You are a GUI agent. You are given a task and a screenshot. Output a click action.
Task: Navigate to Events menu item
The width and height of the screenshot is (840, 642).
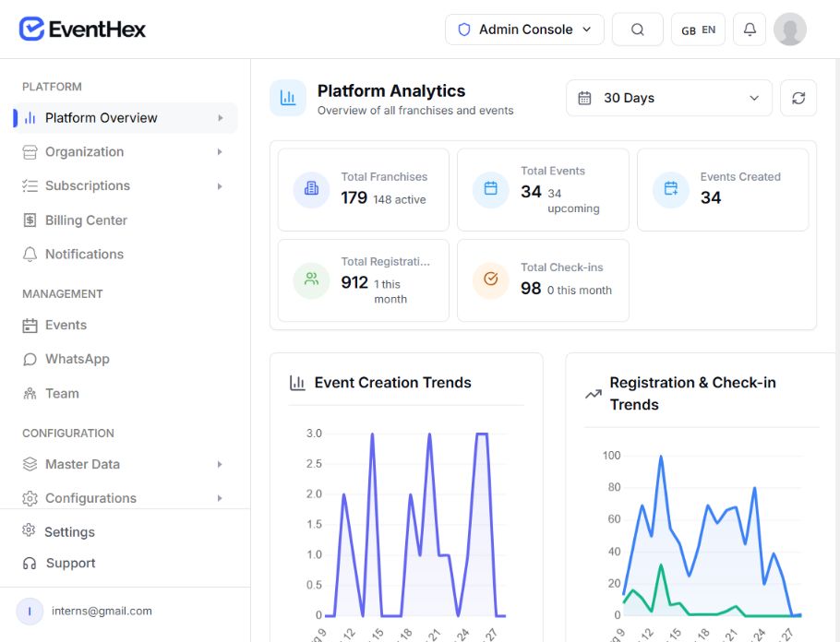pos(125,326)
